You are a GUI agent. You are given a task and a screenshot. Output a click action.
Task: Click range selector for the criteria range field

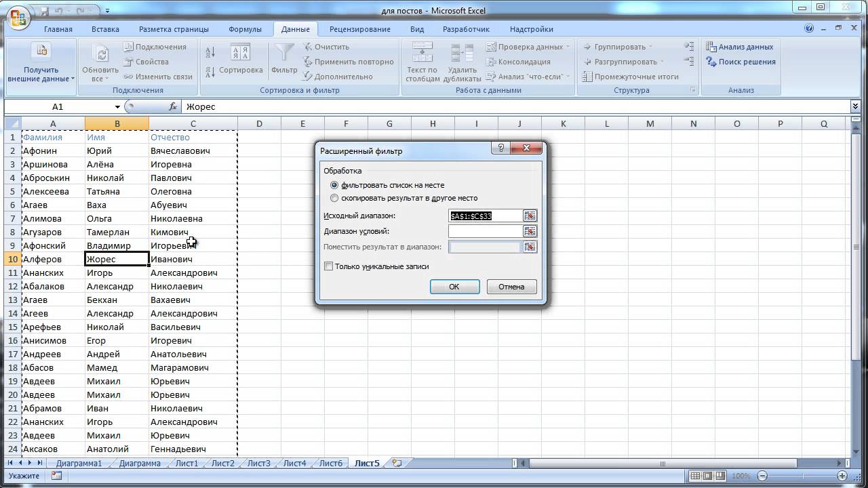530,231
